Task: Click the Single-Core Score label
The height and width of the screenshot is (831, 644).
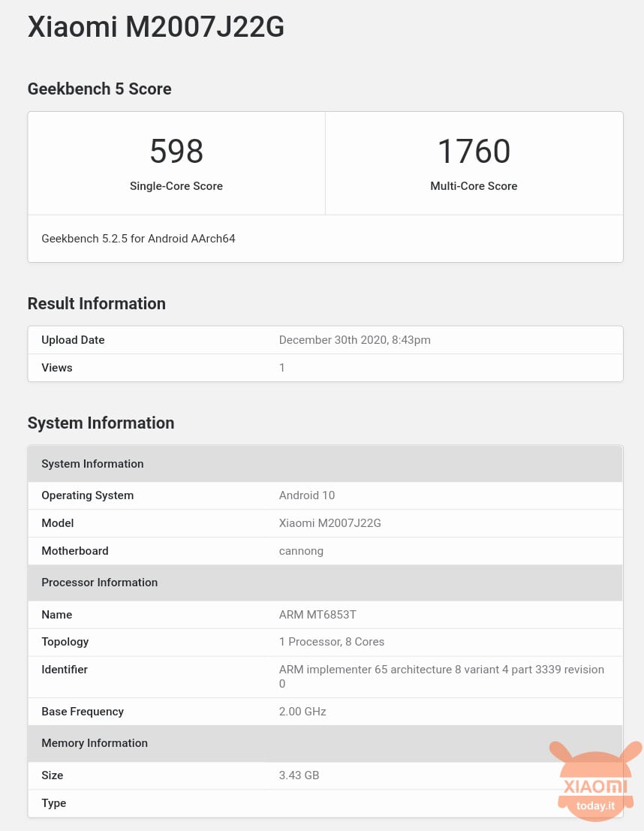Action: tap(176, 186)
